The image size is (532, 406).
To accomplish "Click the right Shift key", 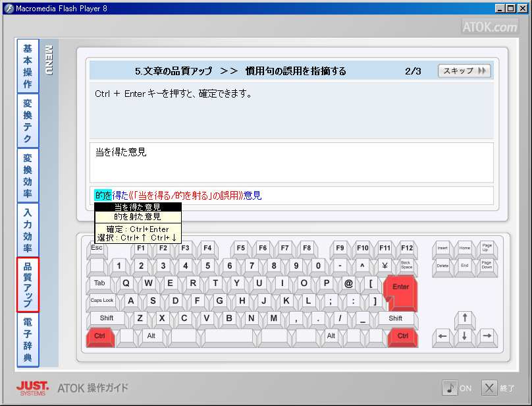I will (396, 320).
